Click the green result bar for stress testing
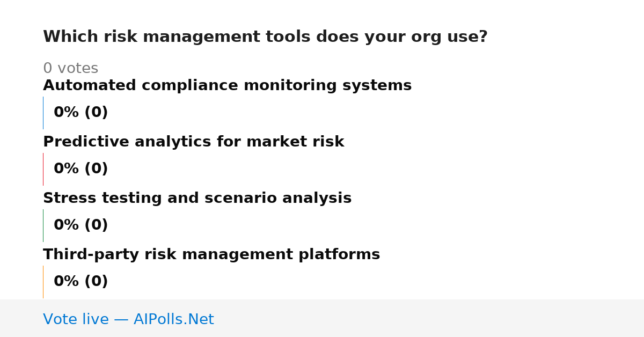Screen dimensions: 644x337 (x=43, y=225)
